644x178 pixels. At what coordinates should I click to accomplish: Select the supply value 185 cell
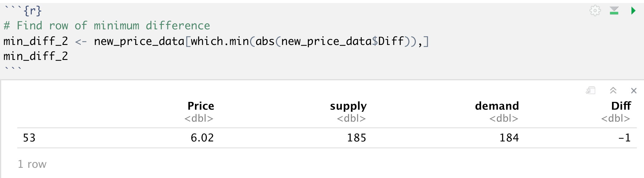[356, 138]
